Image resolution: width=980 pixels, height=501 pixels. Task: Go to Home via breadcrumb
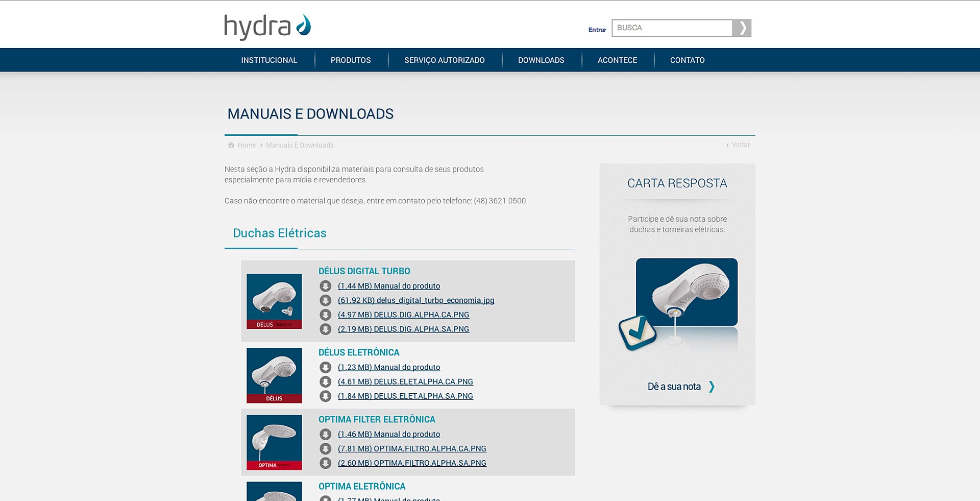click(247, 145)
